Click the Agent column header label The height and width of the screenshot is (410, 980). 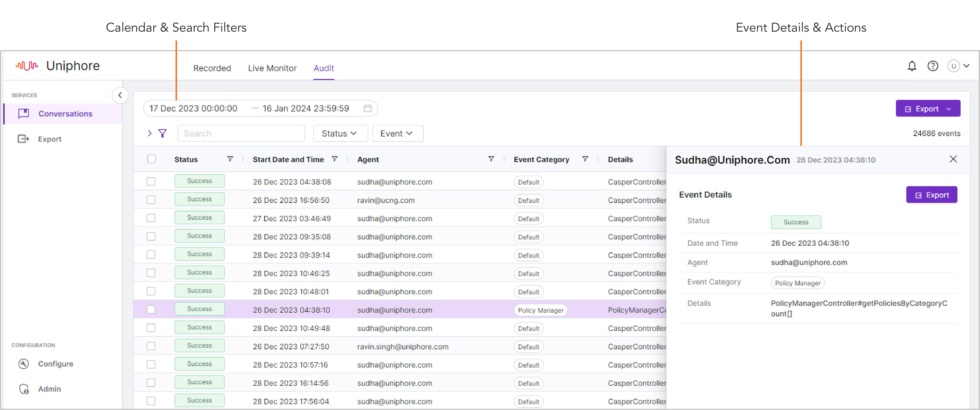point(368,160)
